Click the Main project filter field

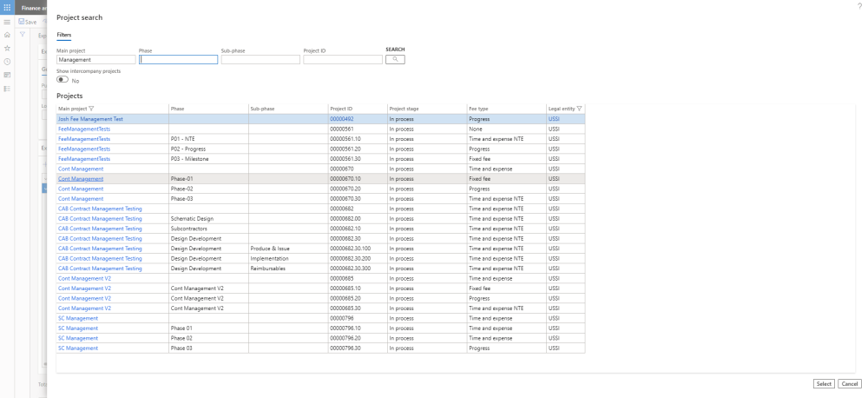96,59
